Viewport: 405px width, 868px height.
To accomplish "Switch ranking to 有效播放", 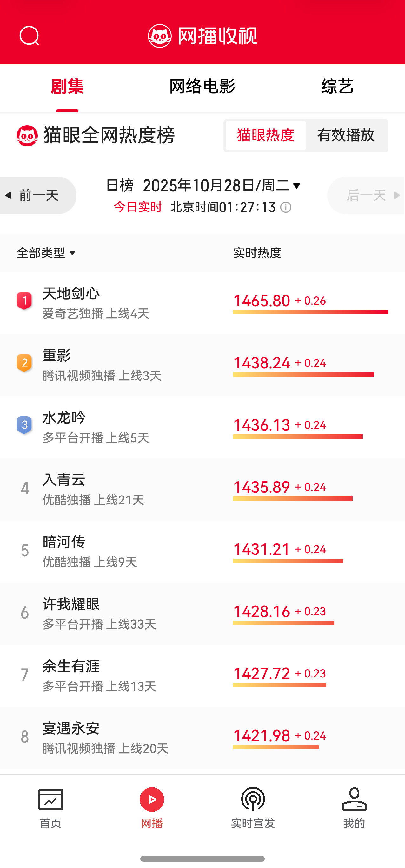I will pos(346,135).
